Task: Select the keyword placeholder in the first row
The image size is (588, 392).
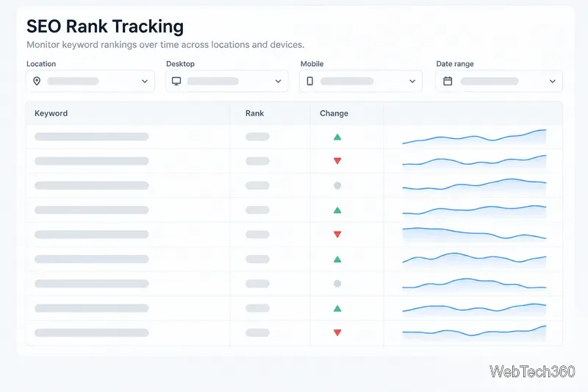Action: [91, 137]
